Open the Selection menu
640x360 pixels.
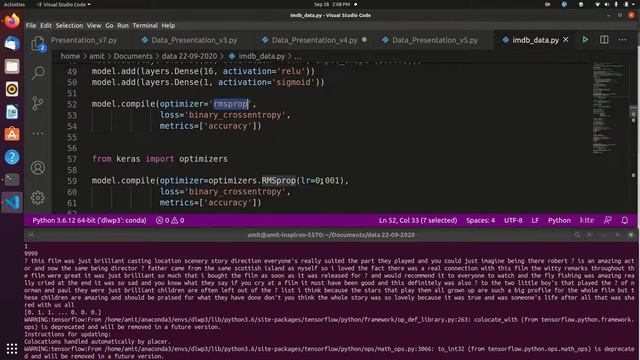(x=69, y=25)
